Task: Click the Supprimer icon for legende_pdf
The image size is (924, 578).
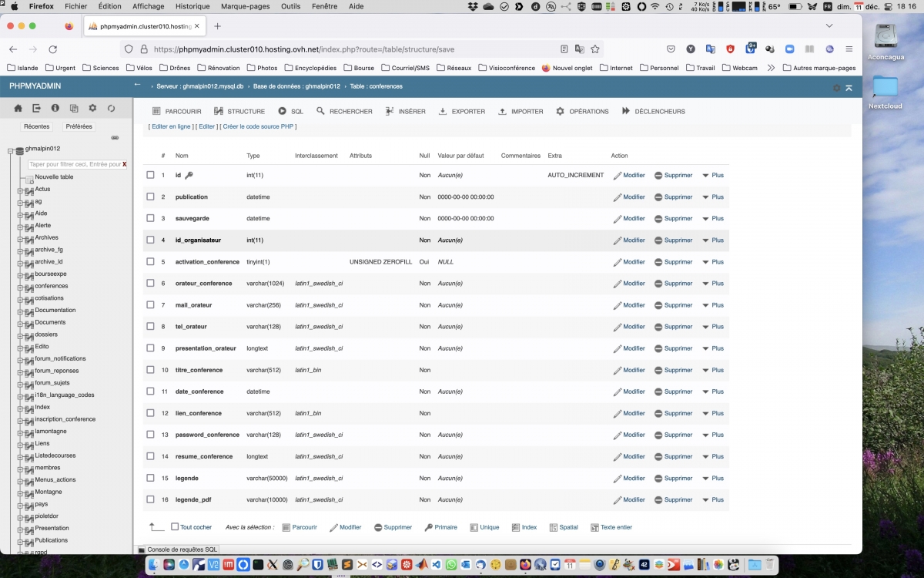Action: (x=658, y=499)
